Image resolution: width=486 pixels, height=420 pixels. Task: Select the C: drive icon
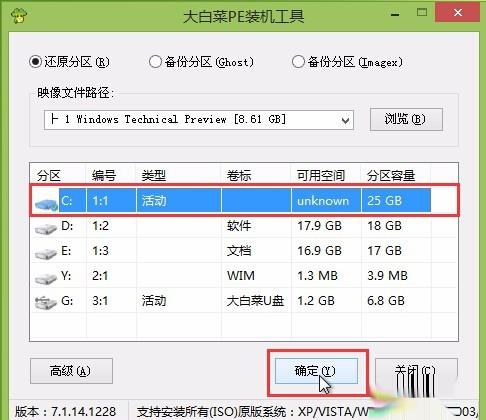tap(46, 203)
